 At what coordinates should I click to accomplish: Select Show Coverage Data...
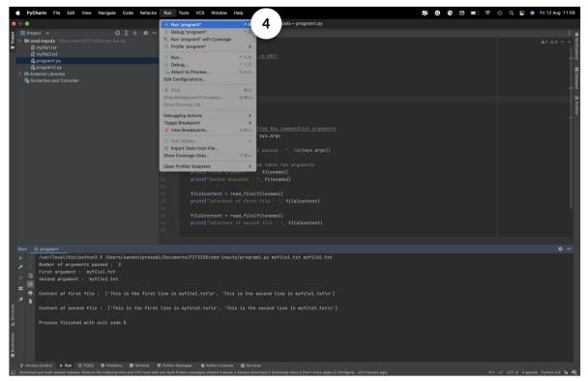(208, 156)
